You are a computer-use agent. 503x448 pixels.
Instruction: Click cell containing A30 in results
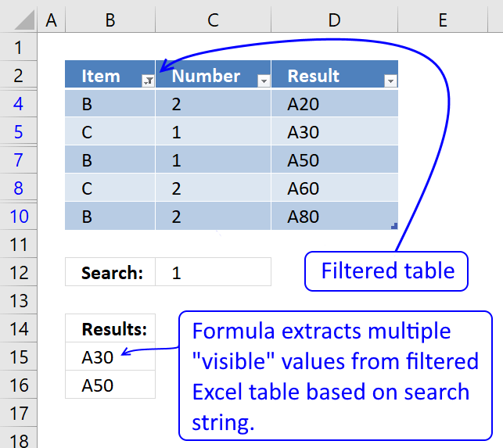point(110,357)
